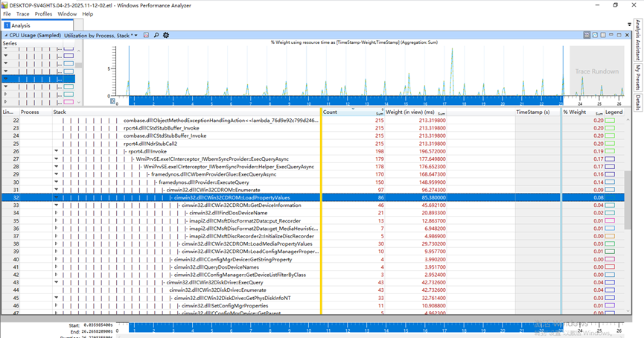Open the Utilization by Process, Stack preset dropdown
644x338 pixels.
pyautogui.click(x=136, y=35)
